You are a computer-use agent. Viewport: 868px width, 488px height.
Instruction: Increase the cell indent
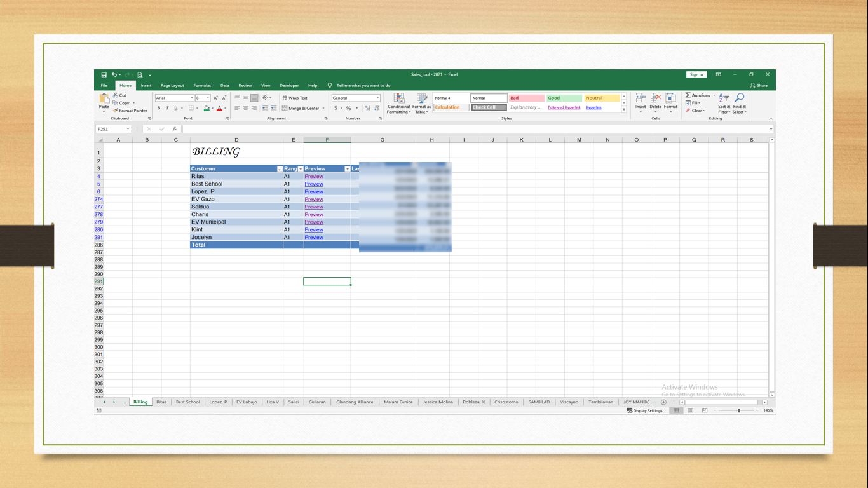coord(273,108)
